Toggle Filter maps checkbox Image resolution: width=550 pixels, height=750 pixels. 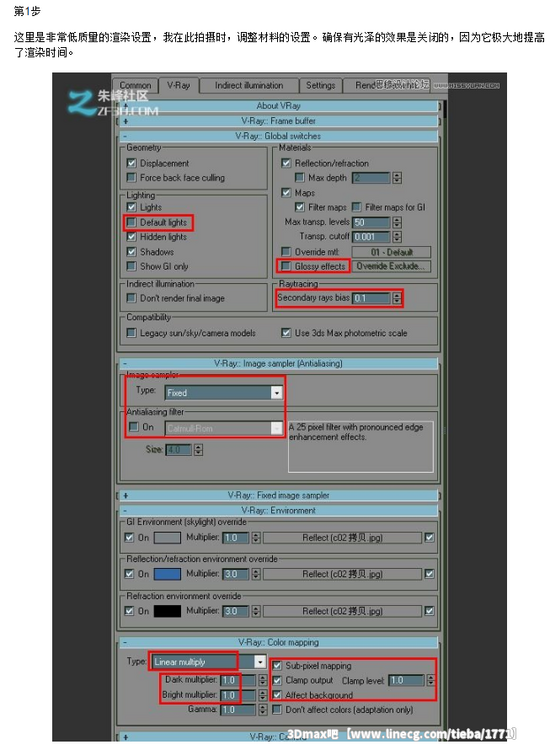[x=300, y=207]
